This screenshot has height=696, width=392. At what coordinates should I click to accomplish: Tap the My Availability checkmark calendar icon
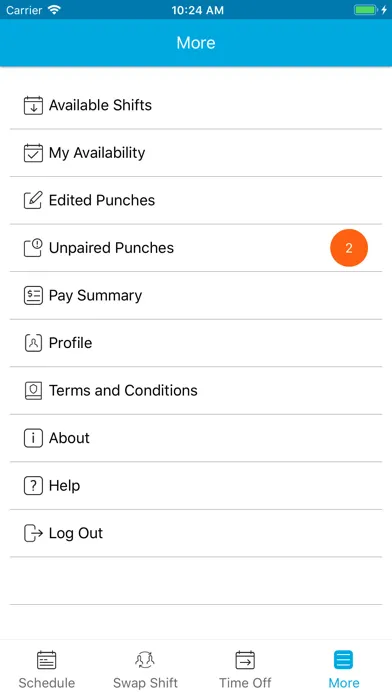point(33,153)
